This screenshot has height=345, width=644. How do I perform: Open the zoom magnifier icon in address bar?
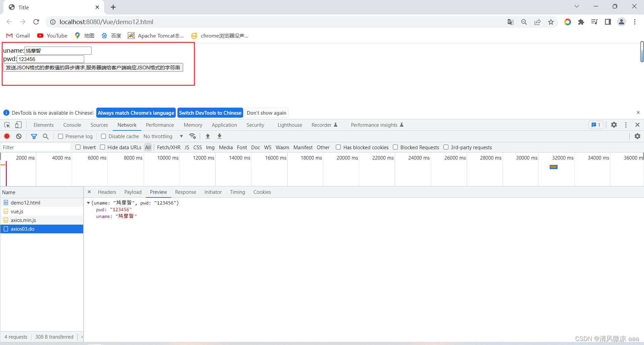click(x=524, y=22)
